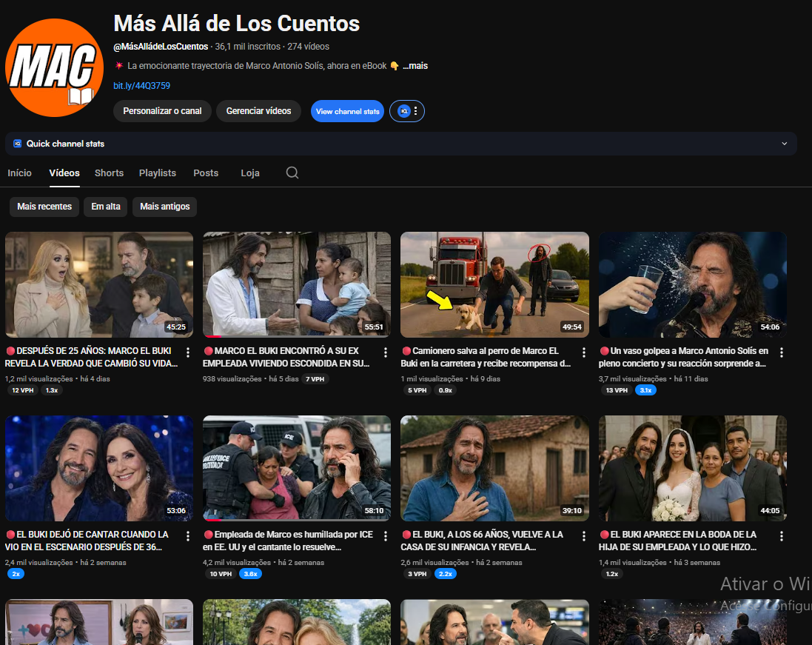The height and width of the screenshot is (645, 812).
Task: Open title Camionero salva al perro de Marco
Action: point(486,357)
